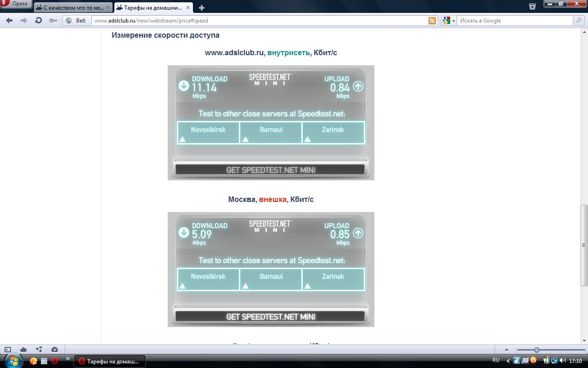
Task: Open the closed tabs trash icon
Action: click(x=532, y=6)
